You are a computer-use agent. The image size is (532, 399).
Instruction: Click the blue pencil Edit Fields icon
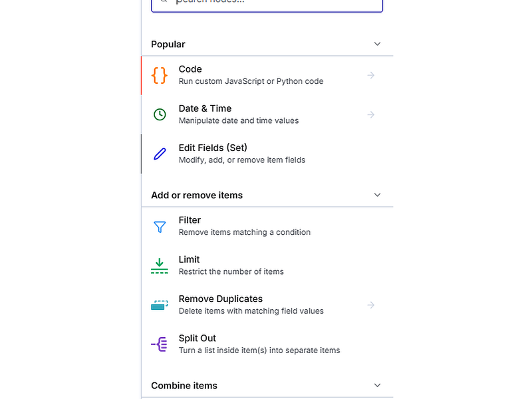160,154
